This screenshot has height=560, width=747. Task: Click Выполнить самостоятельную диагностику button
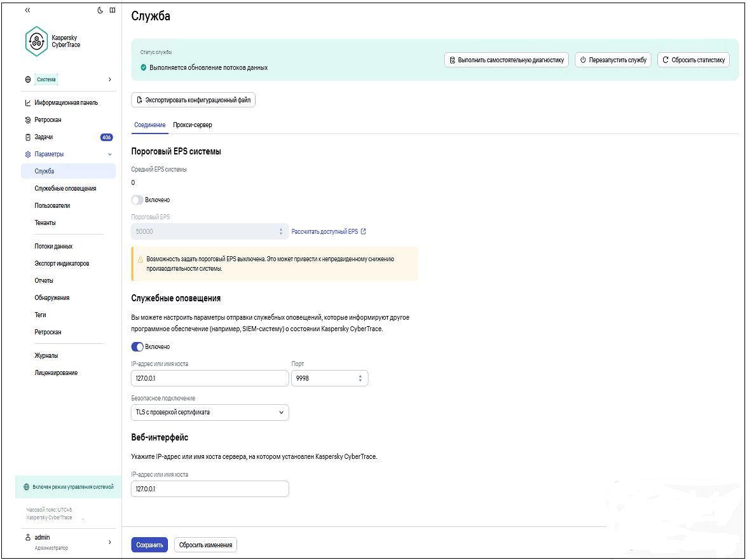pos(507,60)
